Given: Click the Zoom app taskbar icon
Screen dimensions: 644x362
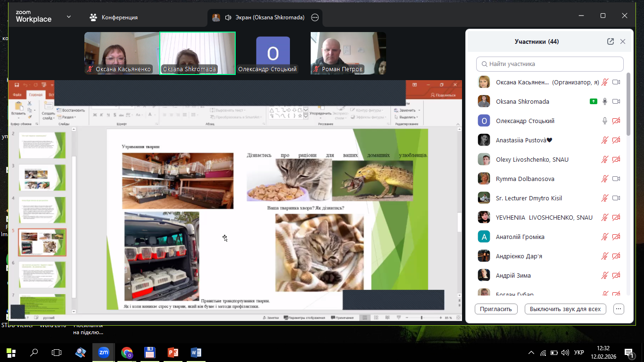Looking at the screenshot, I should tap(104, 352).
